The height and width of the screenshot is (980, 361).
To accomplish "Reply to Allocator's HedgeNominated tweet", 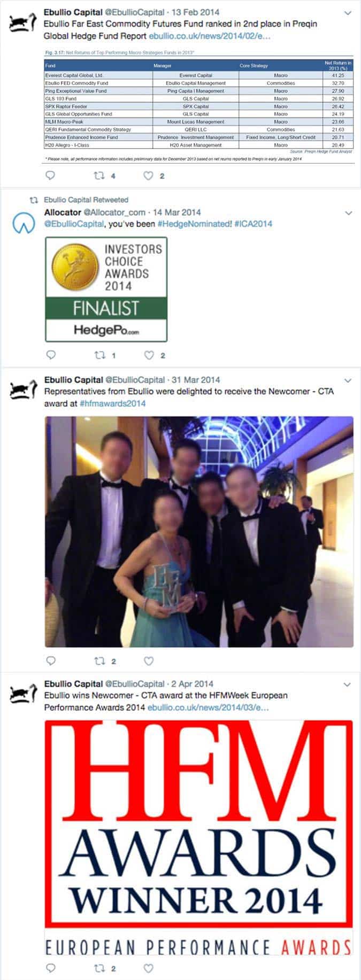I will click(x=51, y=354).
